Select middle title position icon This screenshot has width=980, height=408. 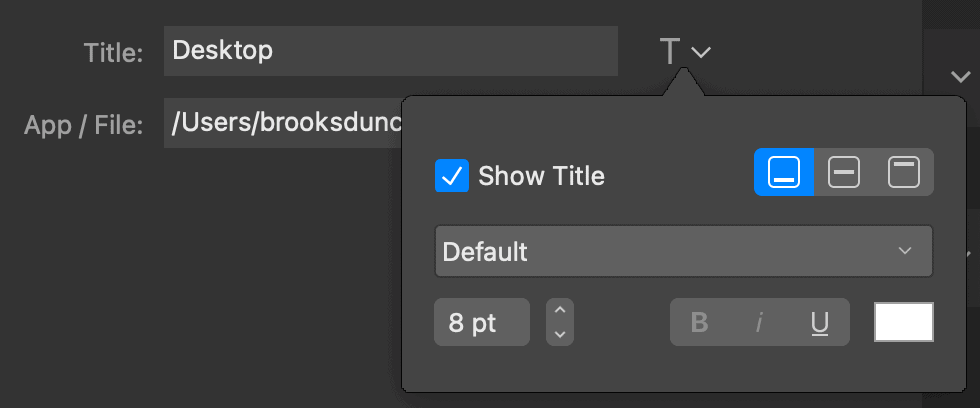point(844,172)
